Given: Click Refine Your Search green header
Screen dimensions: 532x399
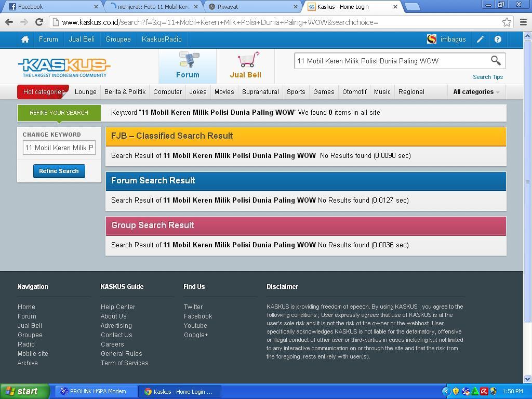Looking at the screenshot, I should tap(59, 113).
